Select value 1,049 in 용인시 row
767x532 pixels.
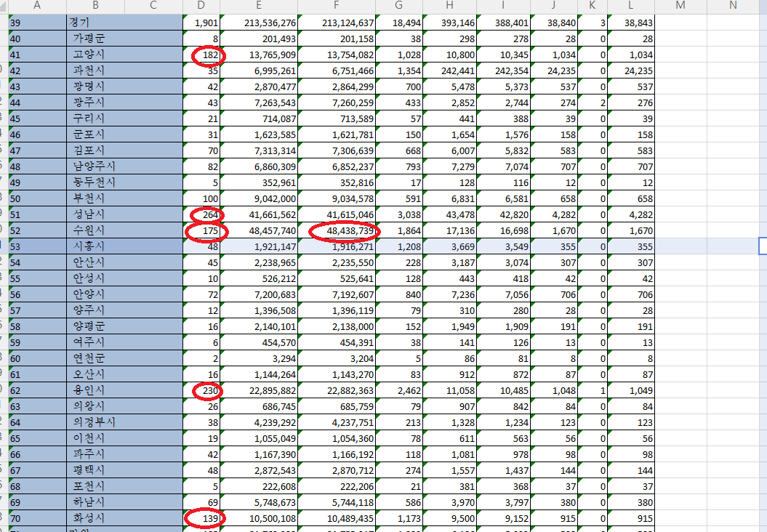point(631,390)
